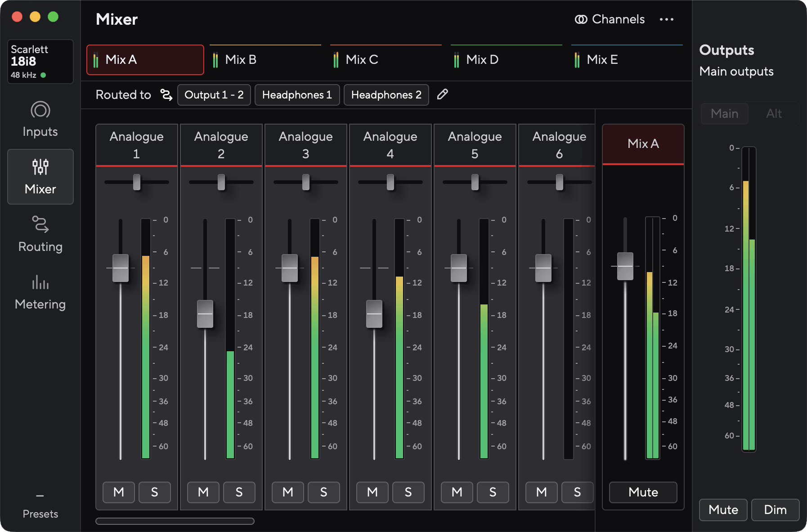The width and height of the screenshot is (807, 532).
Task: Click the routing icon beside Routed to
Action: (x=166, y=95)
